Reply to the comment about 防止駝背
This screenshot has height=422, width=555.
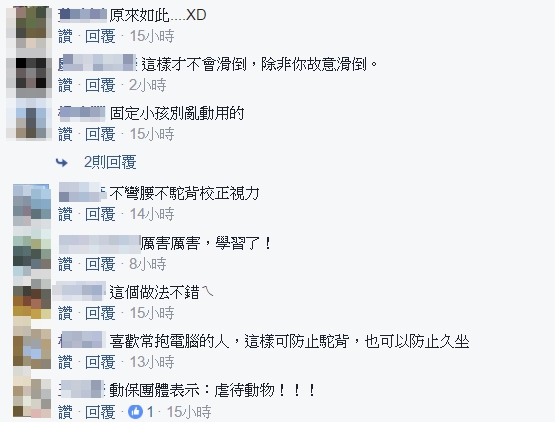pos(100,362)
